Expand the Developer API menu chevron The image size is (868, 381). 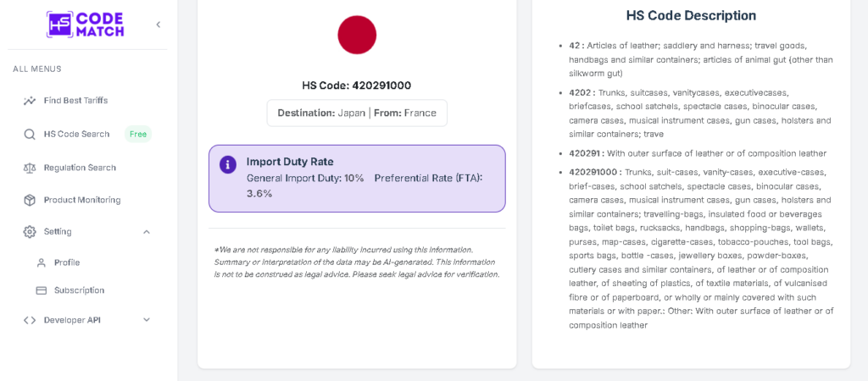146,320
